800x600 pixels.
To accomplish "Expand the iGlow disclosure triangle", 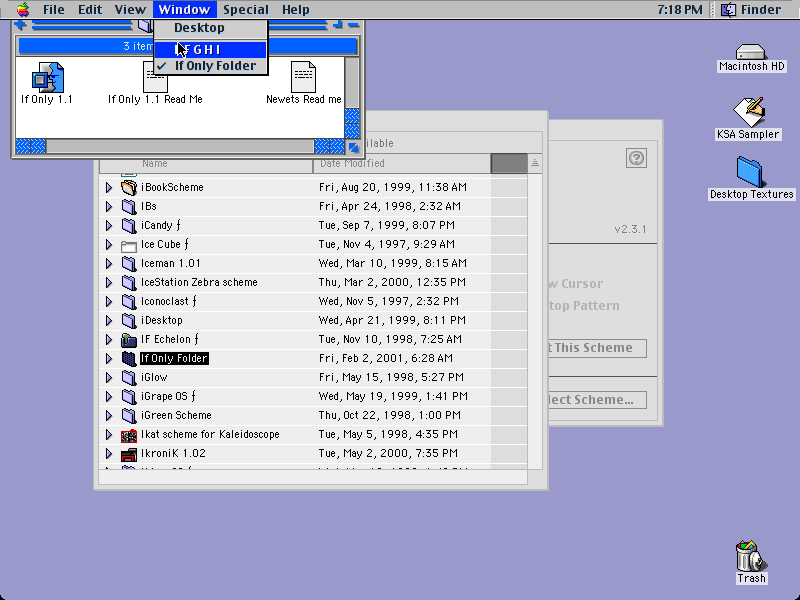I will click(x=109, y=377).
